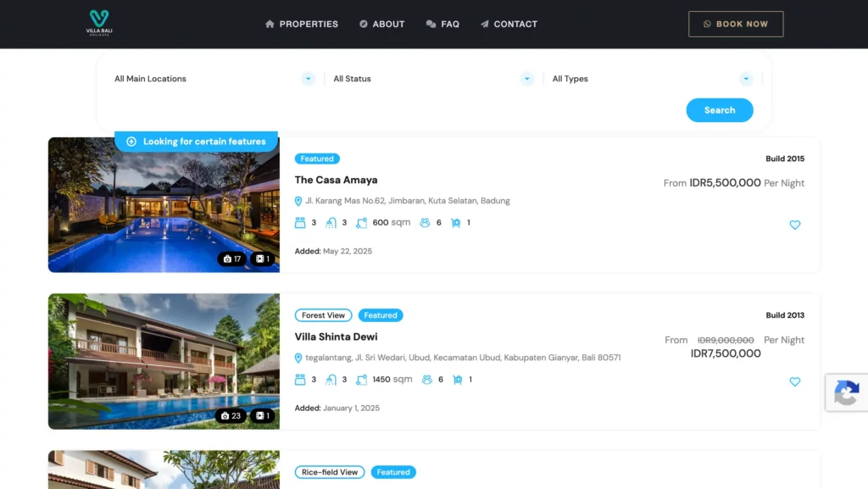Screen dimensions: 868x489
Task: Open the Contact menu item
Action: click(x=509, y=24)
